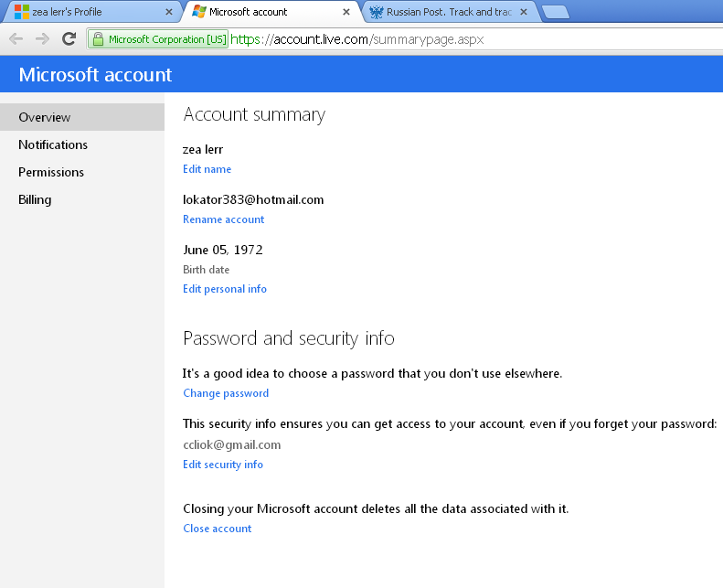Click the Microsoft logo favicon on the Profile tab
This screenshot has width=723, height=588.
tap(22, 12)
